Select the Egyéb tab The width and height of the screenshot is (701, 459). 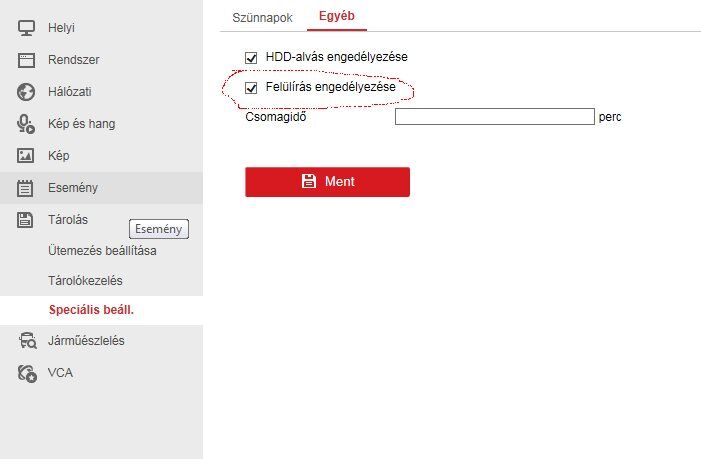(x=337, y=16)
